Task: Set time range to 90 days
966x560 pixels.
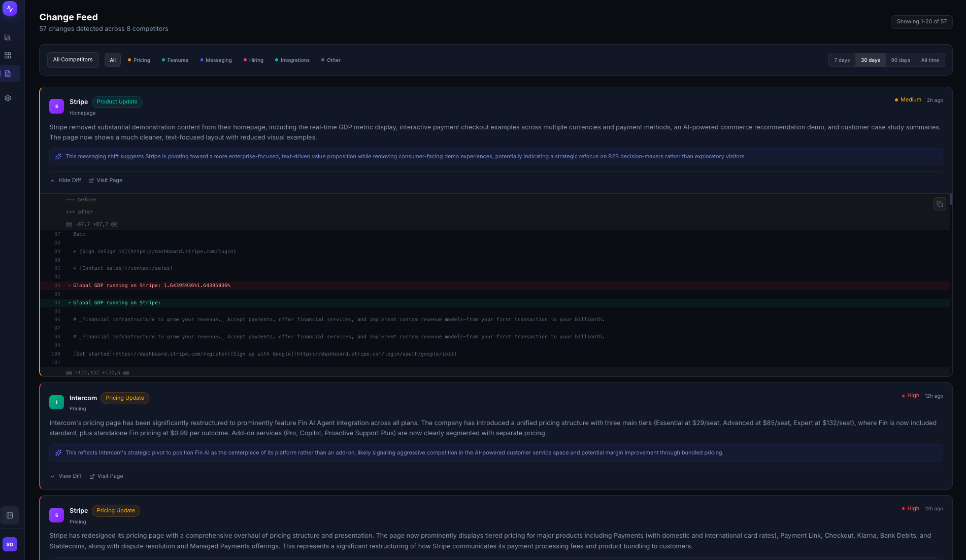Action: point(901,60)
